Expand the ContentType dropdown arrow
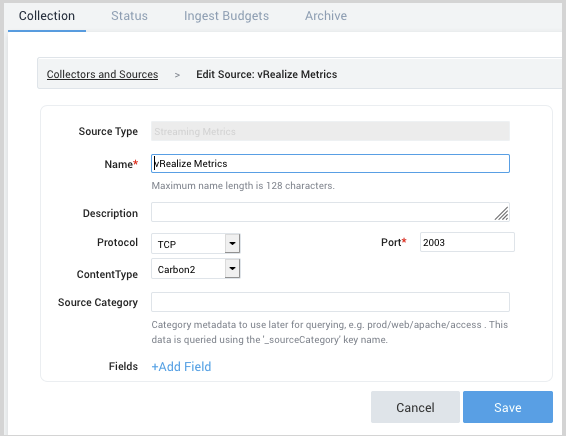Screen dimensions: 566x436 tap(232, 269)
